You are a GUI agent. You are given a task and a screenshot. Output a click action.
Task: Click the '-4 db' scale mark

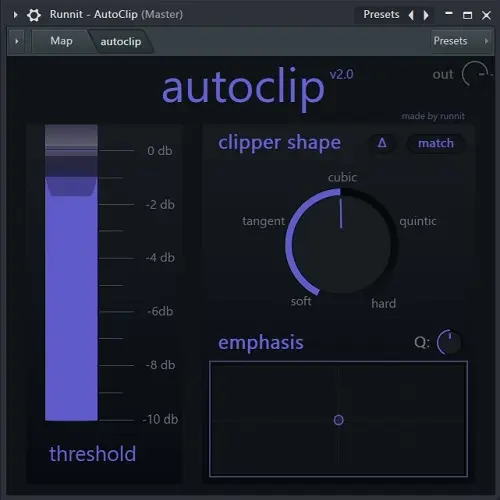160,258
